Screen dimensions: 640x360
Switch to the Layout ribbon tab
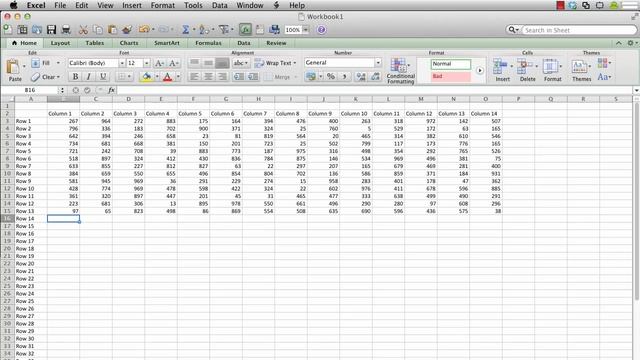(60, 43)
